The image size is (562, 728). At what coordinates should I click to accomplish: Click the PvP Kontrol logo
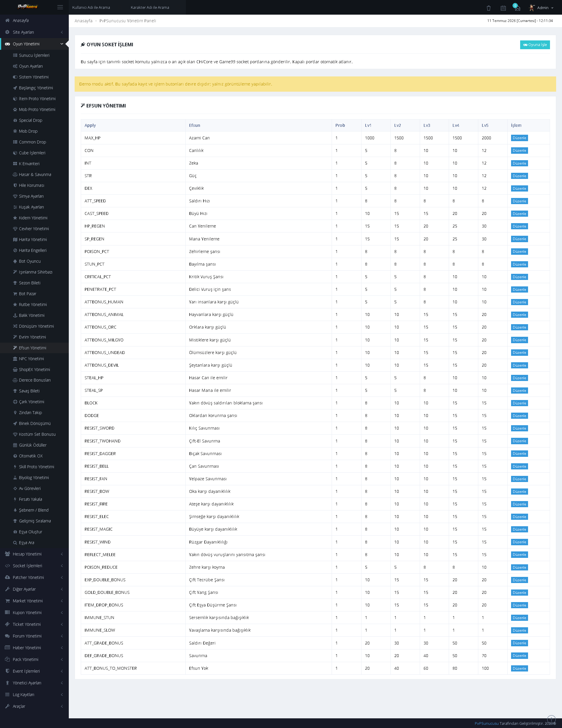pyautogui.click(x=28, y=7)
